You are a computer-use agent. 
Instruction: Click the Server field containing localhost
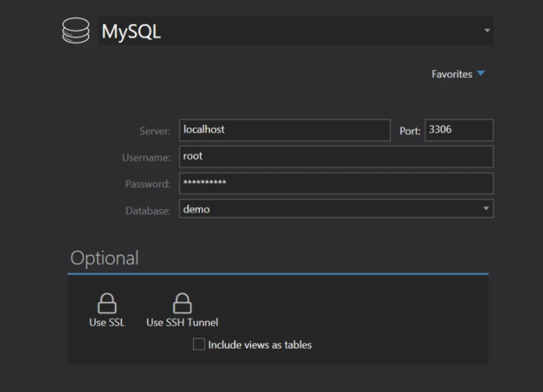285,130
